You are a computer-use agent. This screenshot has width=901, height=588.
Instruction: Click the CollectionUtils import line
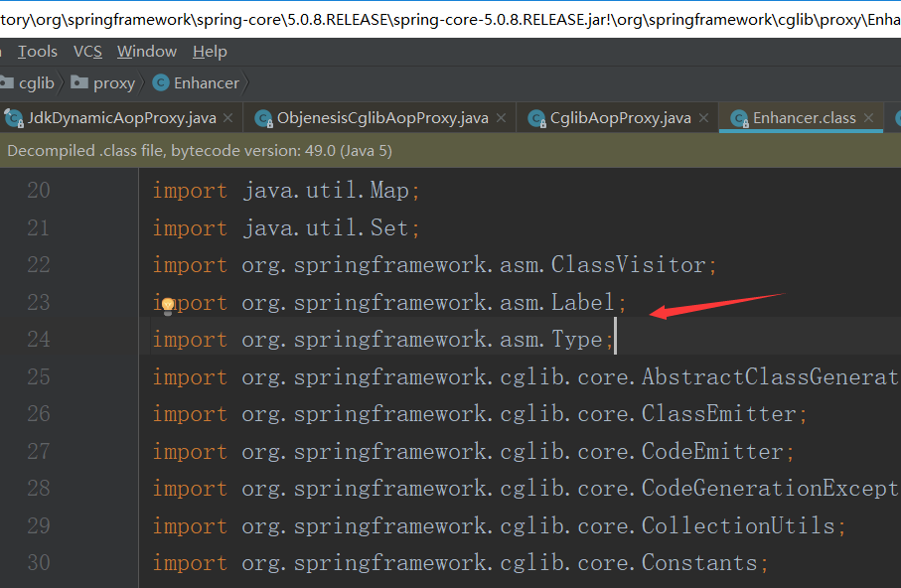500,526
